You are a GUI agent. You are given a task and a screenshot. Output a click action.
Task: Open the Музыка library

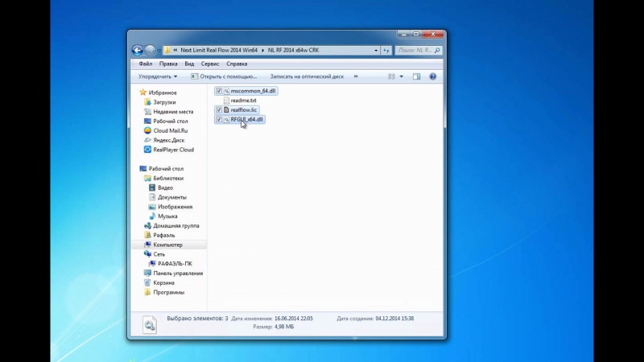point(167,216)
